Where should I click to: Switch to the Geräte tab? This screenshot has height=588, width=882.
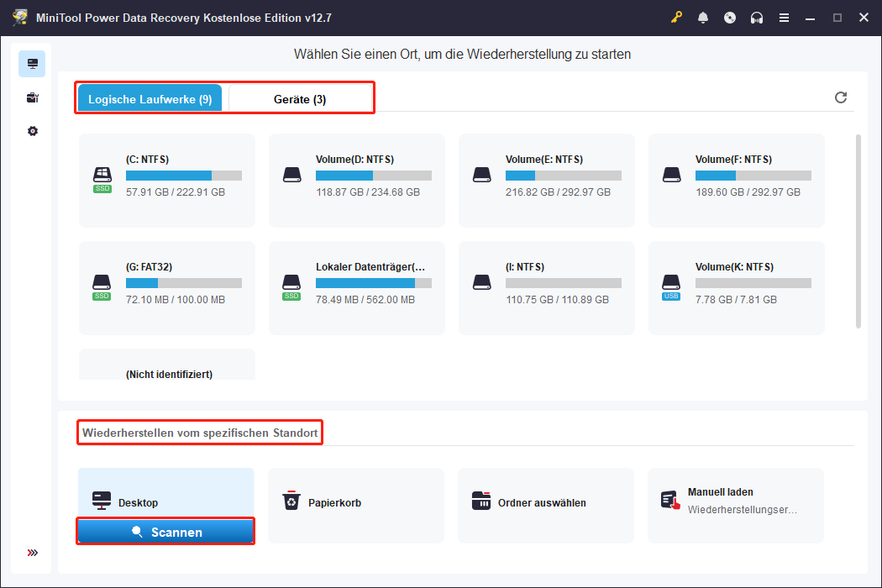(x=300, y=97)
